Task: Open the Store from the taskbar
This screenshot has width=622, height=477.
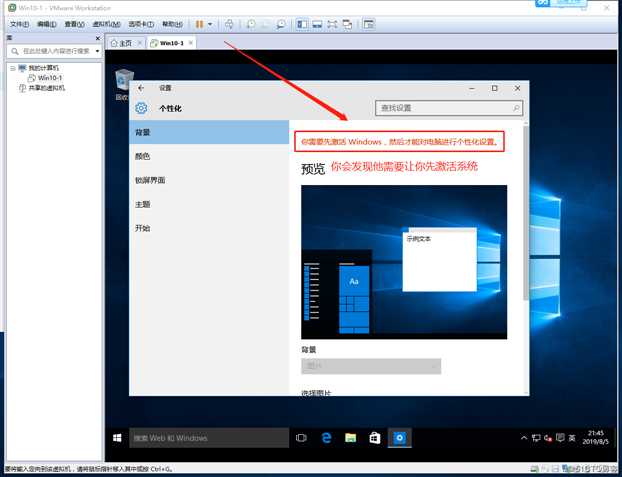Action: (375, 438)
